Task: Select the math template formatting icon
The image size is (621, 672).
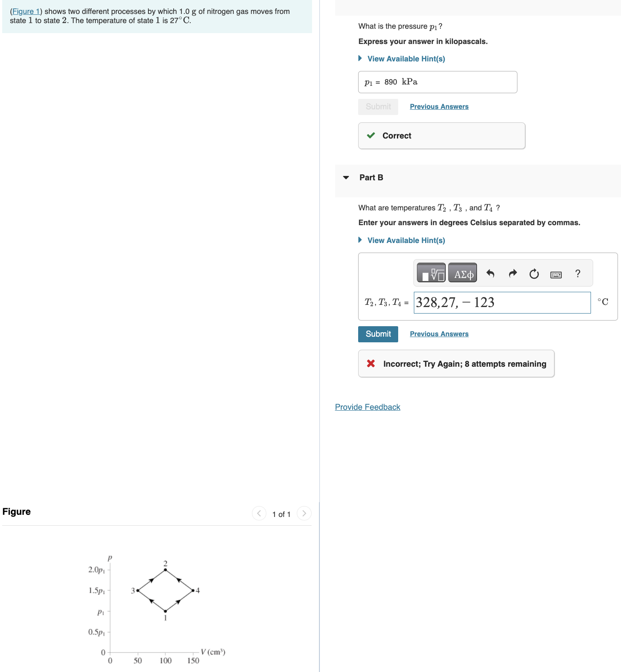Action: pos(432,273)
